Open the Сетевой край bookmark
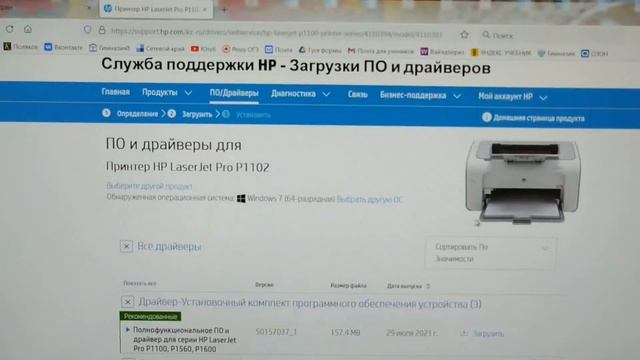Screen dimensions: 640x360 tap(160, 49)
